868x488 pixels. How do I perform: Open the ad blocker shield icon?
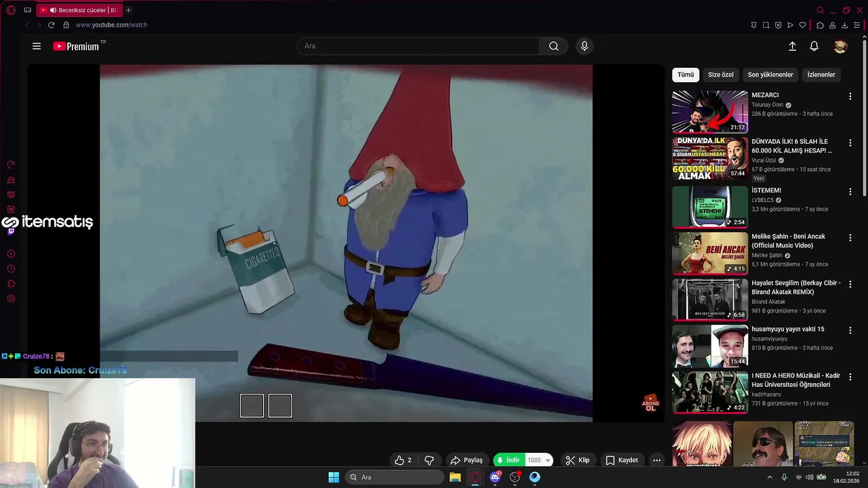pyautogui.click(x=778, y=25)
